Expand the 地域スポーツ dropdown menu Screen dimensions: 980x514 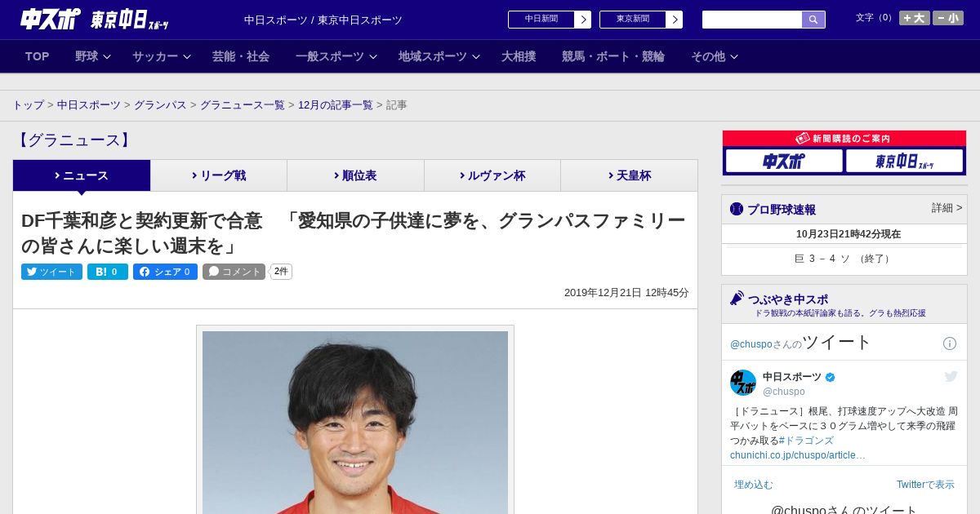tap(439, 56)
